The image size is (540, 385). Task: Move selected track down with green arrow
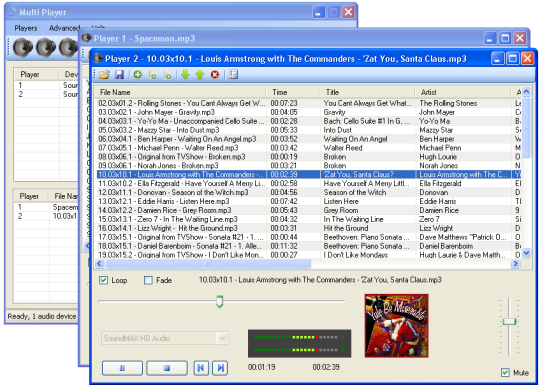point(185,74)
